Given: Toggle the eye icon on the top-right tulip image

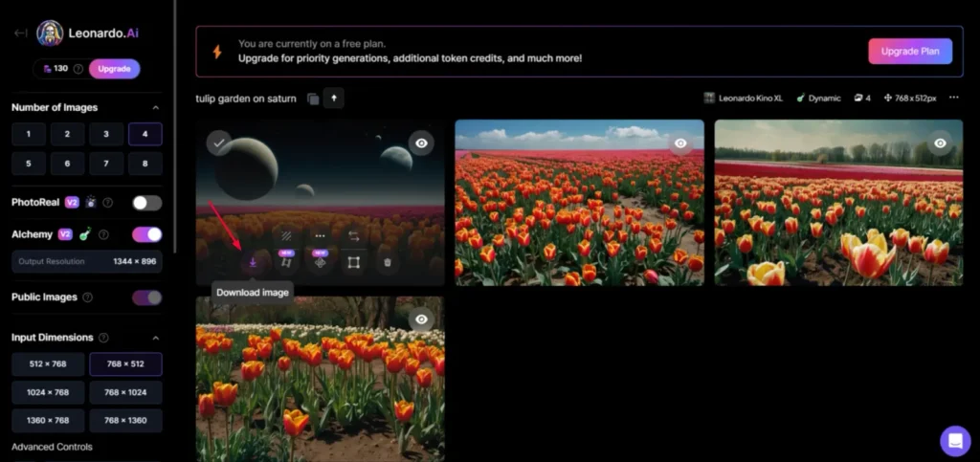Looking at the screenshot, I should [940, 143].
